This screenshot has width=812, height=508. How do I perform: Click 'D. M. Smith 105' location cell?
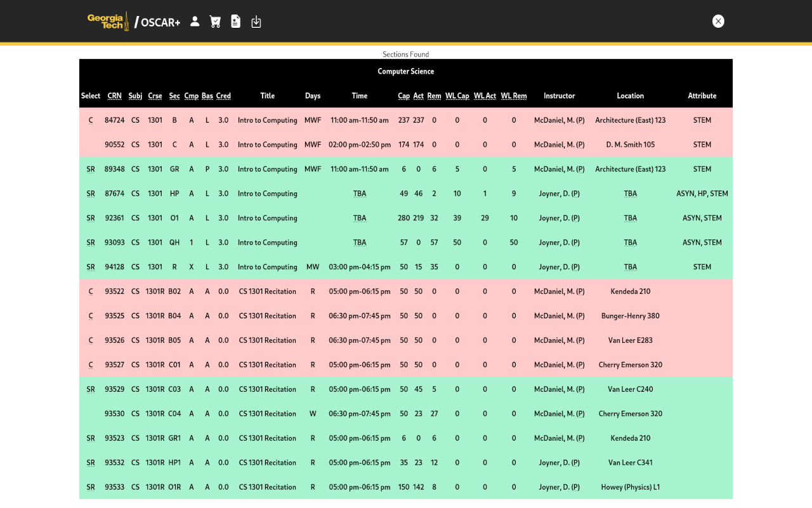[x=631, y=145]
